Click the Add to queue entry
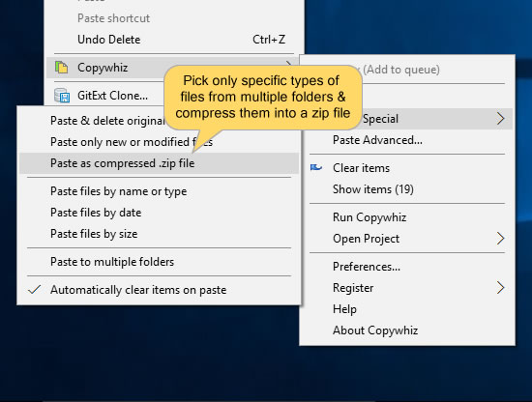Image resolution: width=532 pixels, height=402 pixels. (x=407, y=70)
